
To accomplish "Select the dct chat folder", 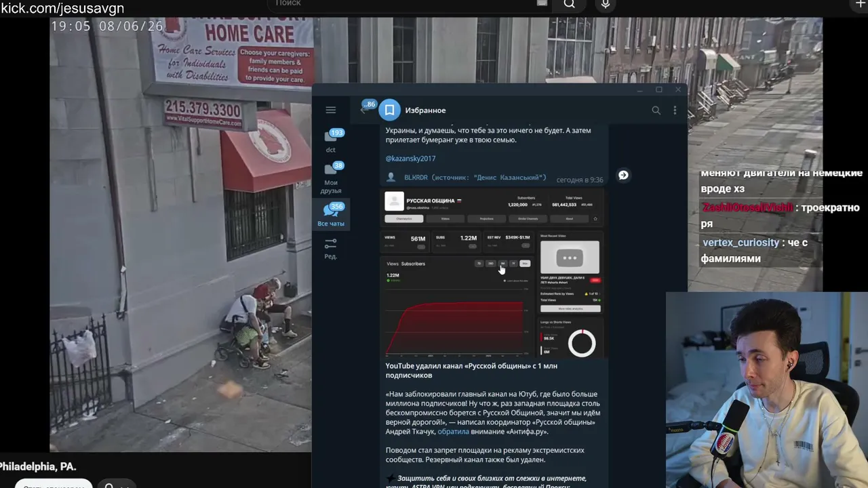I will (331, 140).
